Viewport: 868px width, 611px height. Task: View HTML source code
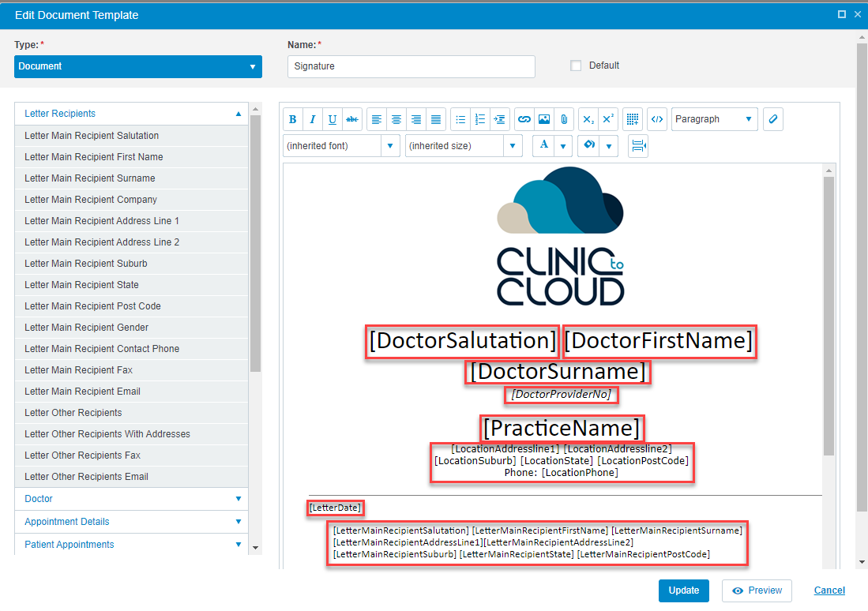tap(657, 119)
